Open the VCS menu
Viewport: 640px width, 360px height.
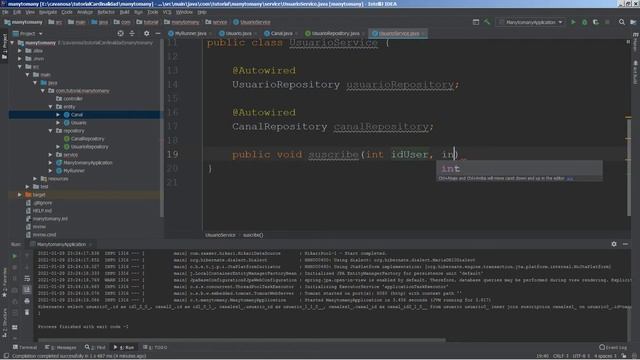(x=167, y=12)
